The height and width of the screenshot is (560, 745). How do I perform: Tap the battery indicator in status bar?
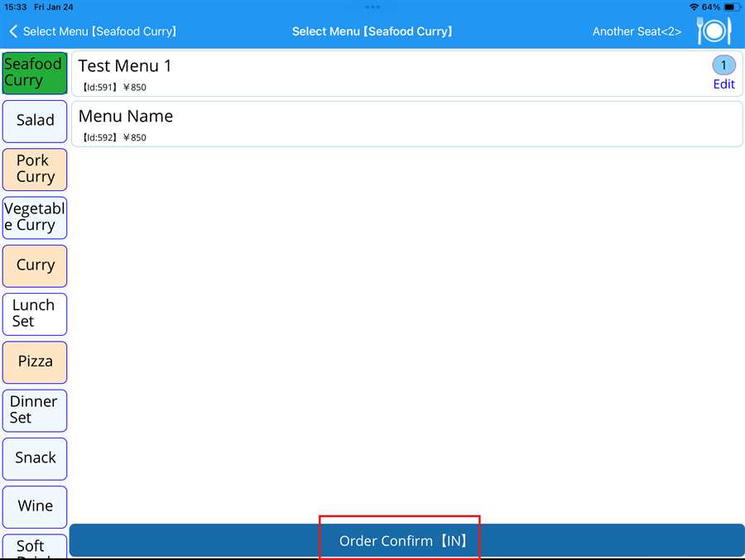(729, 7)
